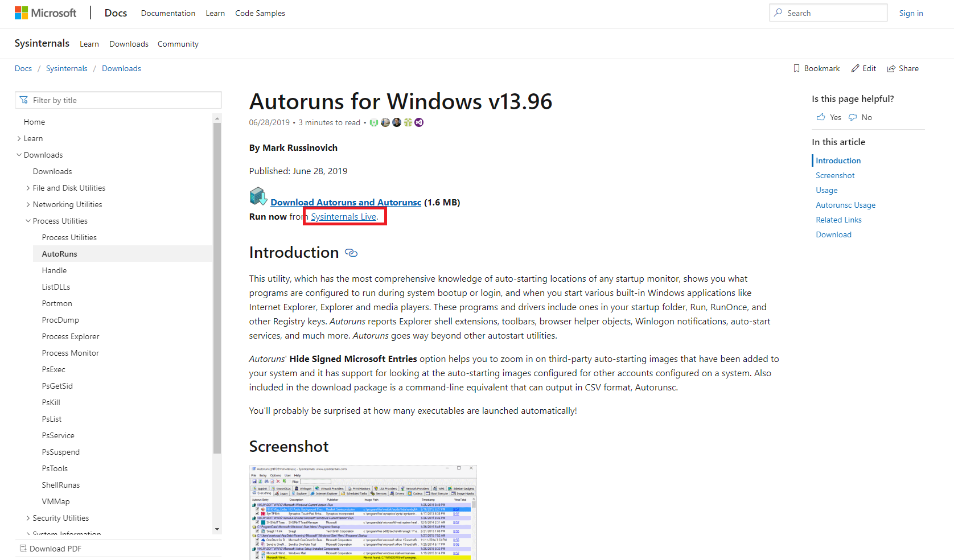Image resolution: width=954 pixels, height=560 pixels.
Task: Select PsList in sidebar
Action: tap(52, 419)
